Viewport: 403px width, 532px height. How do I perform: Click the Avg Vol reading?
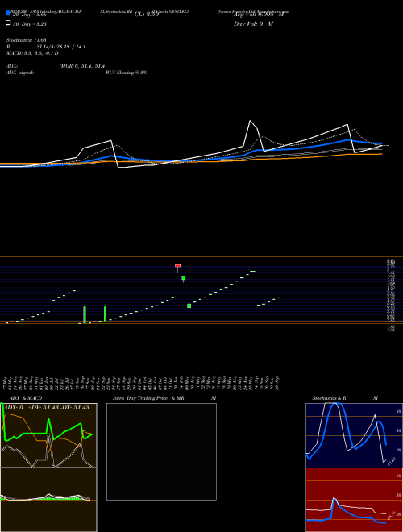[x=259, y=15]
